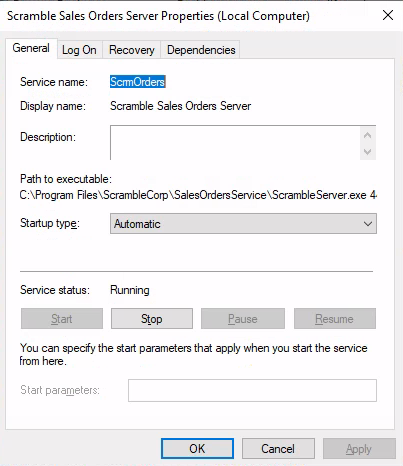The height and width of the screenshot is (466, 403).
Task: Switch to the Log On tab
Action: coord(79,50)
